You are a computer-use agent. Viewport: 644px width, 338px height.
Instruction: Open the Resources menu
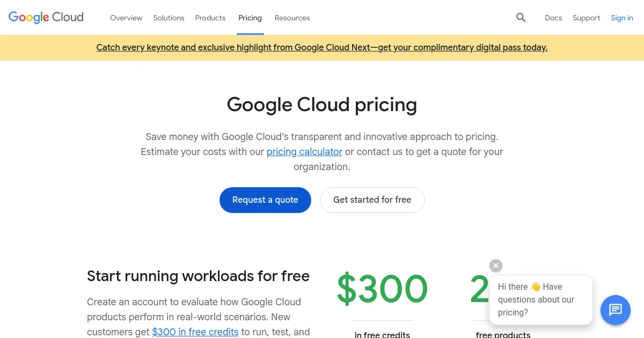(292, 18)
